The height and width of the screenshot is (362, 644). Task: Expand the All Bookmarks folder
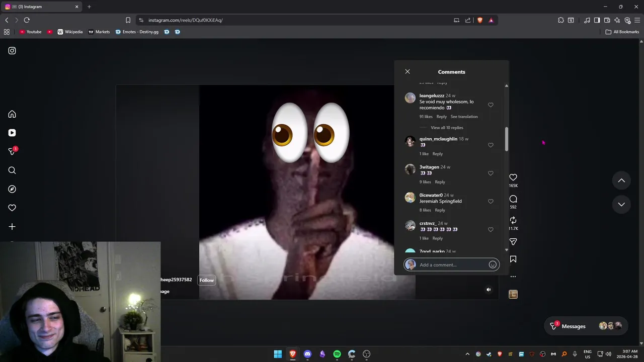[622, 32]
